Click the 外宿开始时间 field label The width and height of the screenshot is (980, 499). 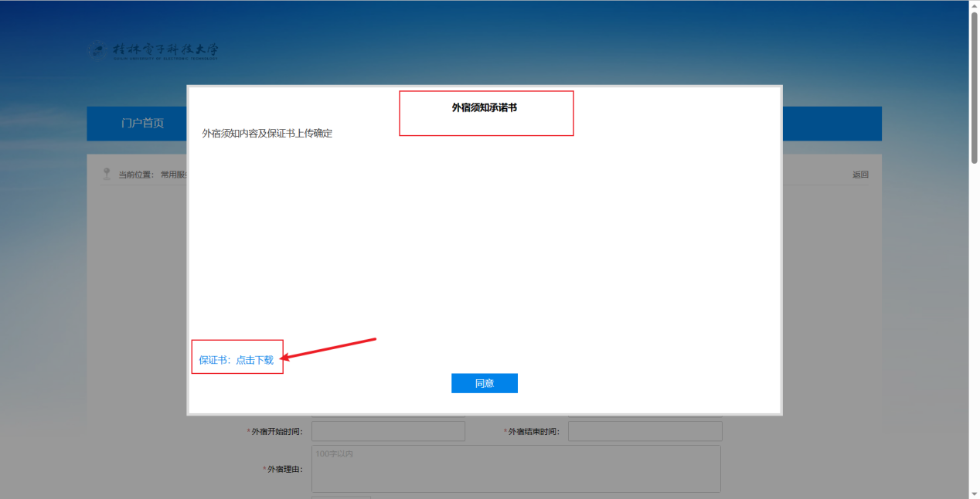(x=276, y=432)
